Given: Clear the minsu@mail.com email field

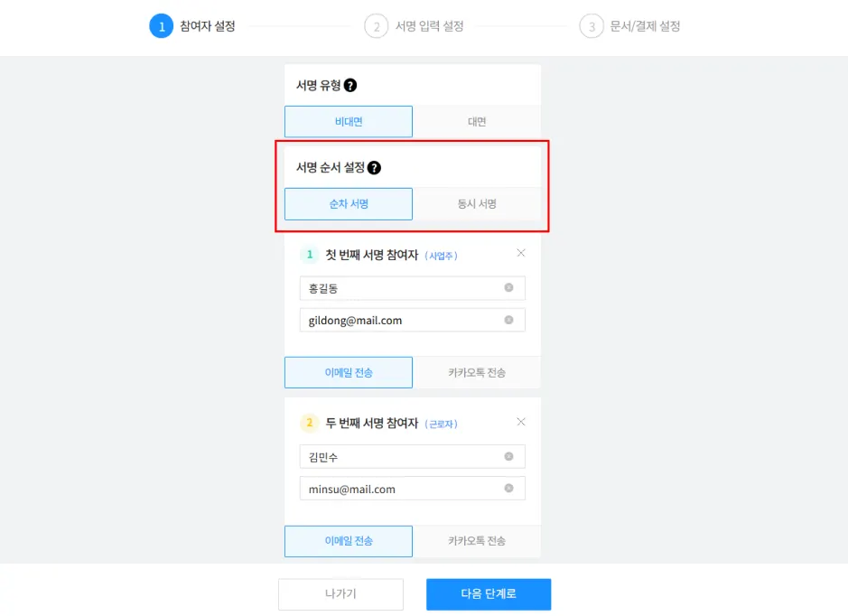Looking at the screenshot, I should point(509,489).
